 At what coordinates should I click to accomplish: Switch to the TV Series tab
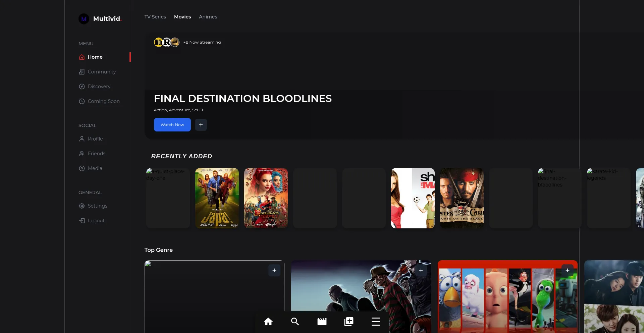click(155, 17)
